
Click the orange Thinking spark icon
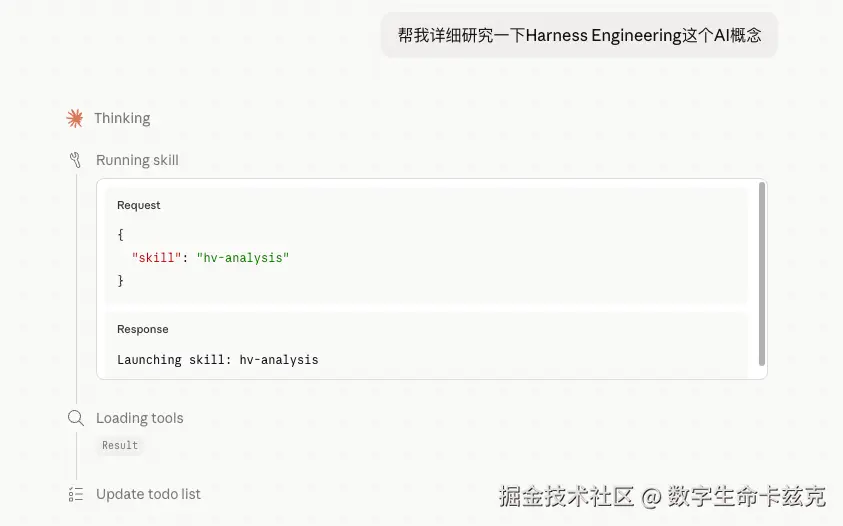point(75,119)
